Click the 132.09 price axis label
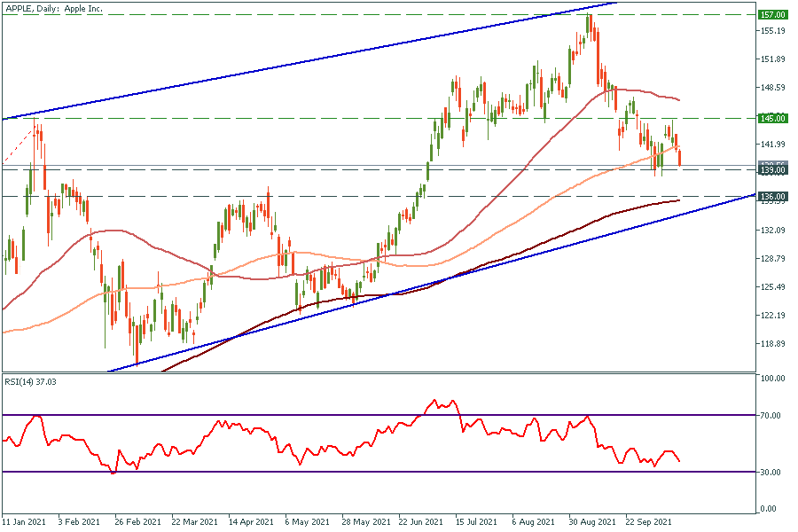 [x=772, y=231]
